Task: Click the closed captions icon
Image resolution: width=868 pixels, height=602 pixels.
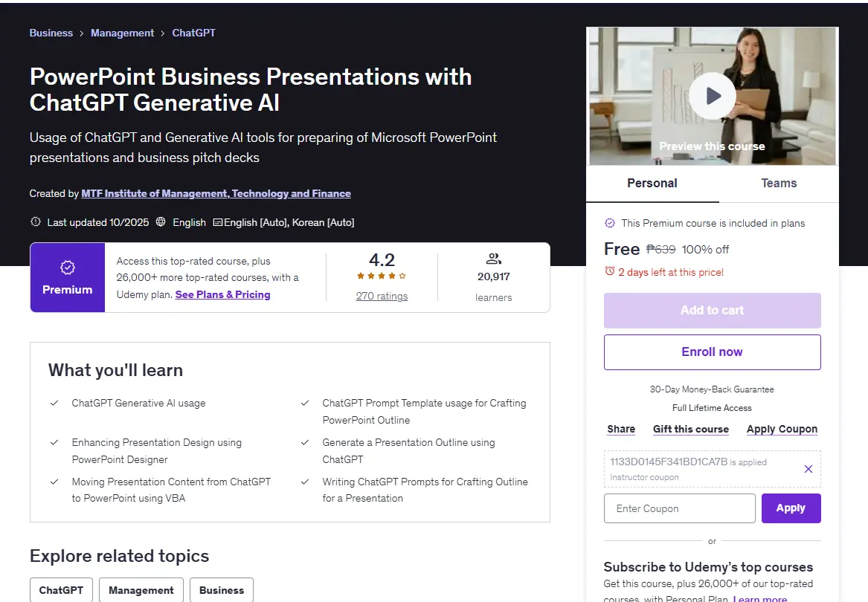Action: point(218,222)
